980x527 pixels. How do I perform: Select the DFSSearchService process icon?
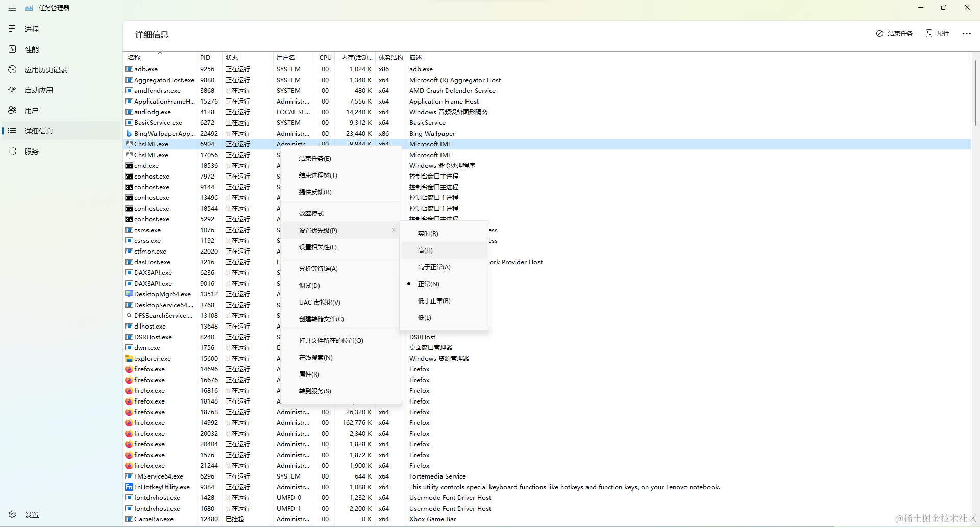[x=129, y=316]
